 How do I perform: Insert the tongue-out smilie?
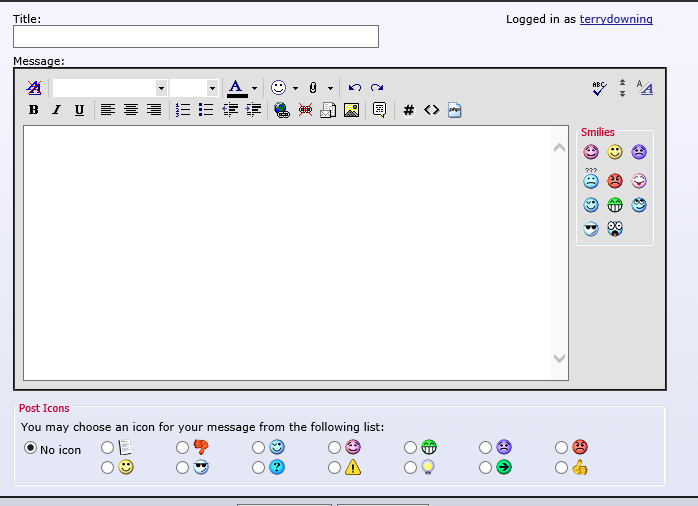coord(639,181)
